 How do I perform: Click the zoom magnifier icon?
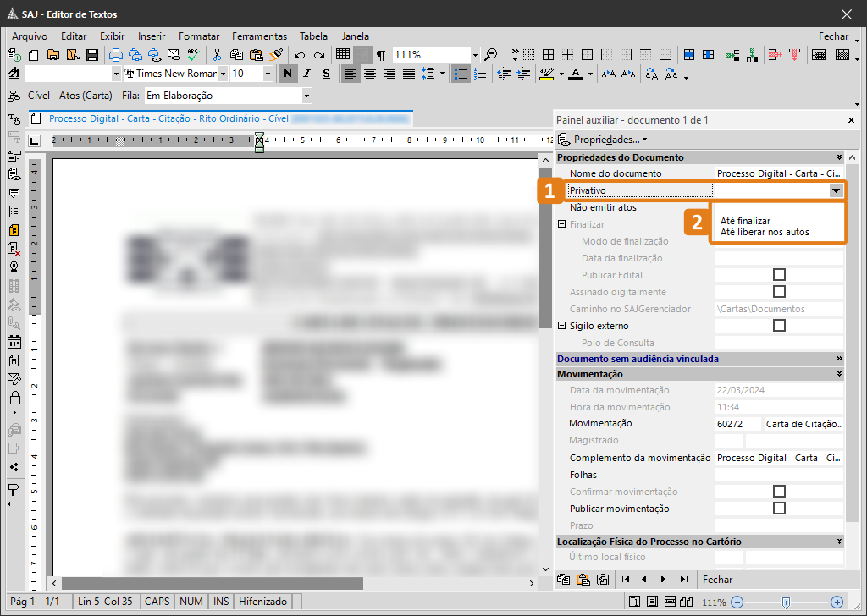click(490, 55)
